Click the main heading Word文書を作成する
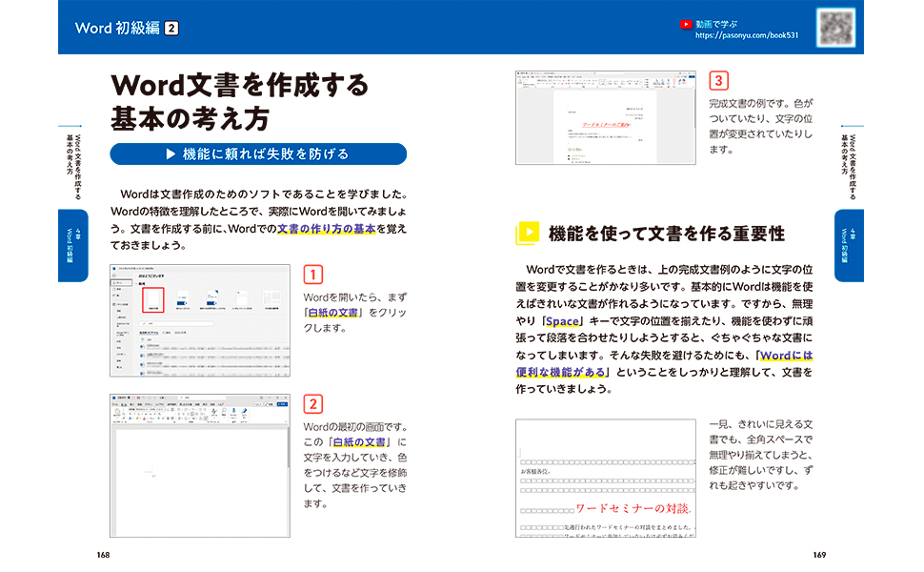 239,85
